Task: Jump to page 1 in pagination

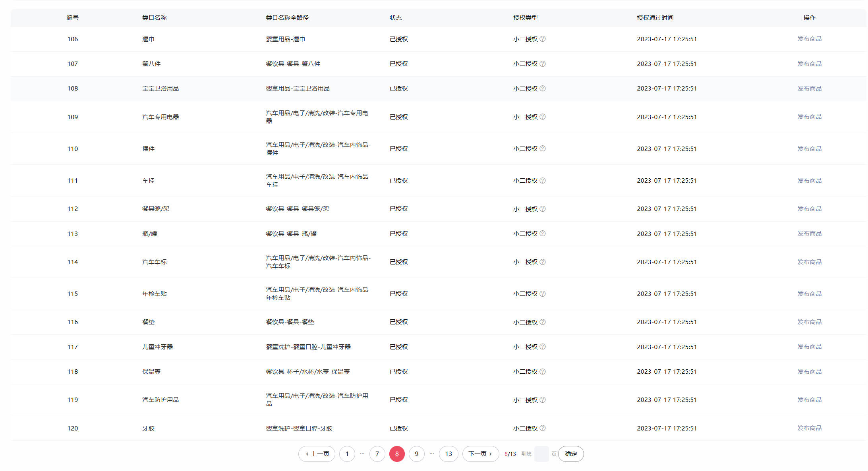Action: [x=347, y=454]
